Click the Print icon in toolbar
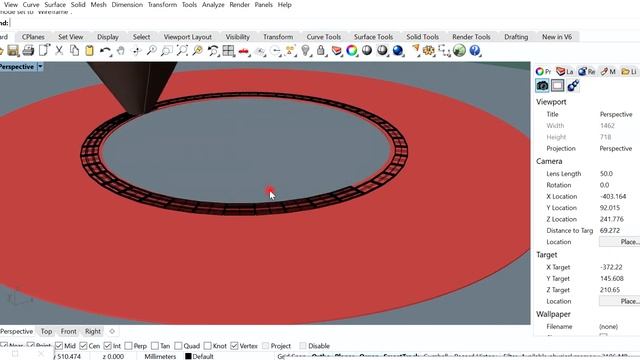 pyautogui.click(x=28, y=51)
